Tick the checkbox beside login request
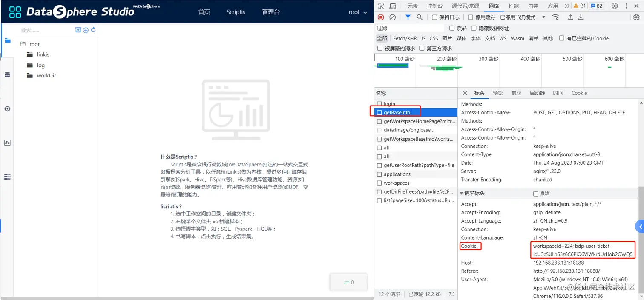Screen dimensions: 644x300 (379, 104)
